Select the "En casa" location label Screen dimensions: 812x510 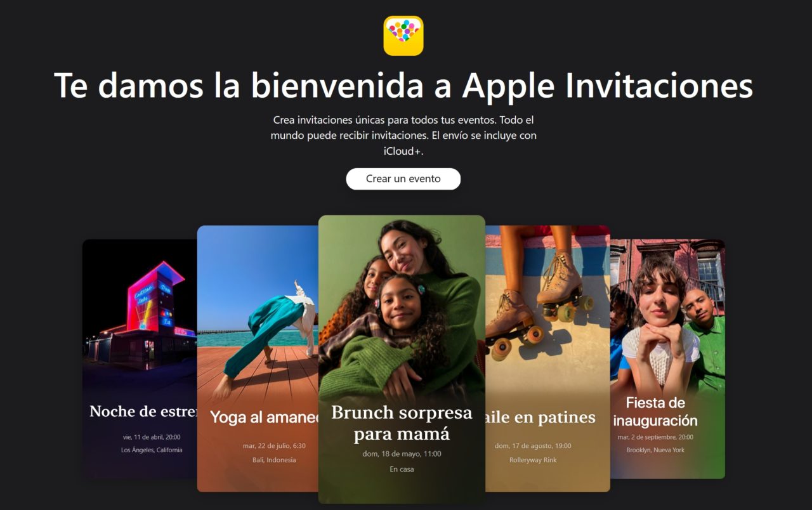point(402,469)
